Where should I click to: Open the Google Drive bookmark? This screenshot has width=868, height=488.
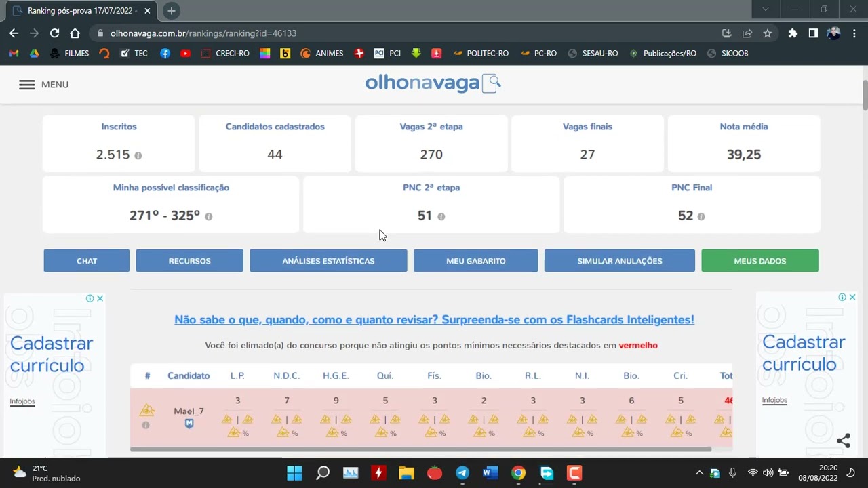click(x=35, y=53)
